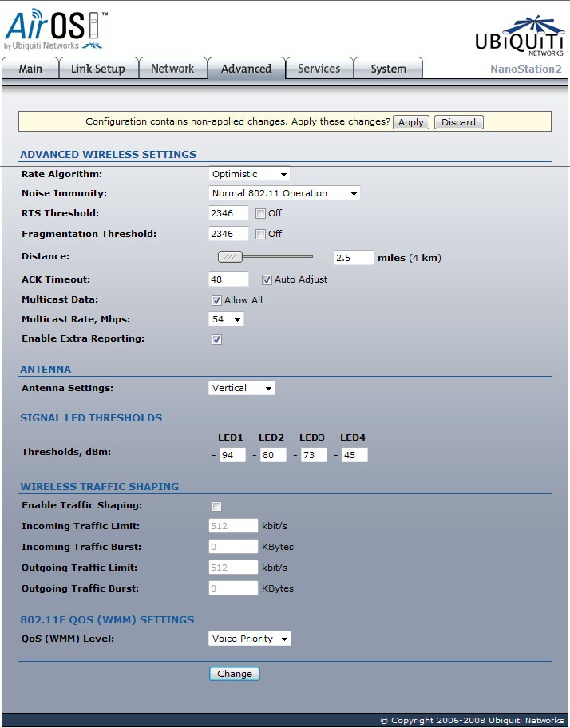
Task: Toggle the Fragmentation Threshold Off checkbox
Action: click(x=261, y=234)
